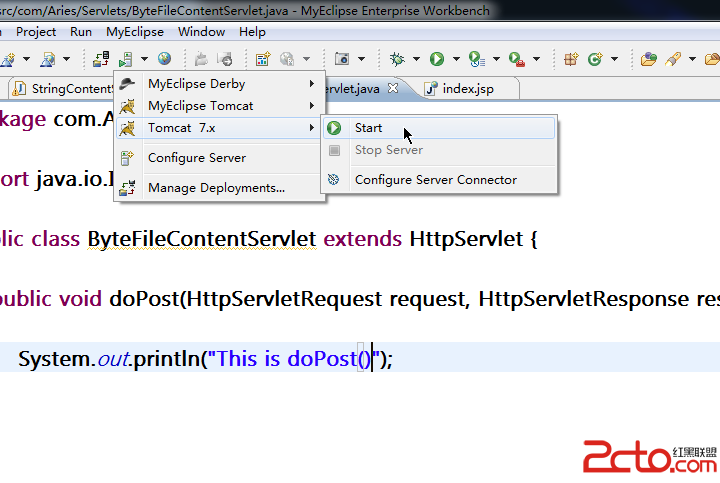Screen dimensions: 720x483
Task: Click the ByteFileContentServlet class name in code
Action: point(202,239)
